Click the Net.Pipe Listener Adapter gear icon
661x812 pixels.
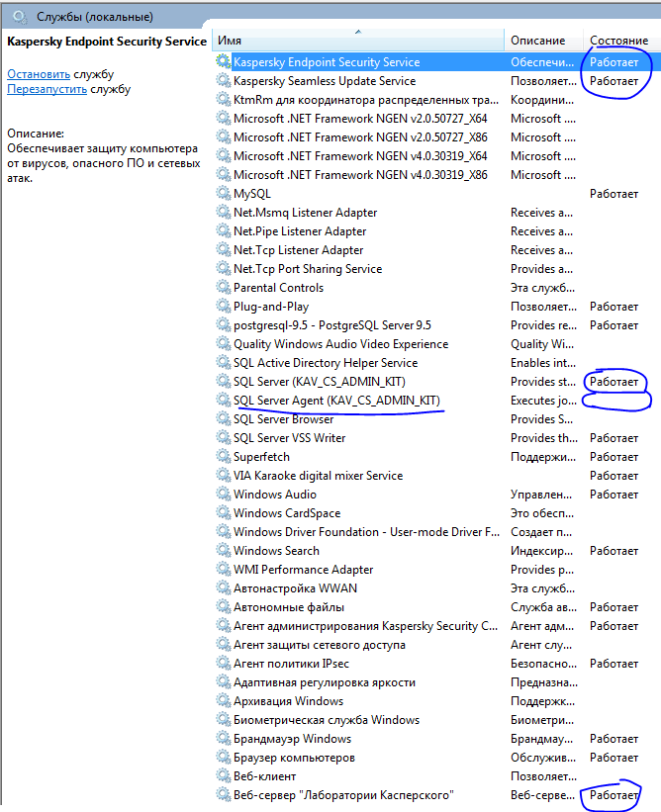click(x=224, y=231)
